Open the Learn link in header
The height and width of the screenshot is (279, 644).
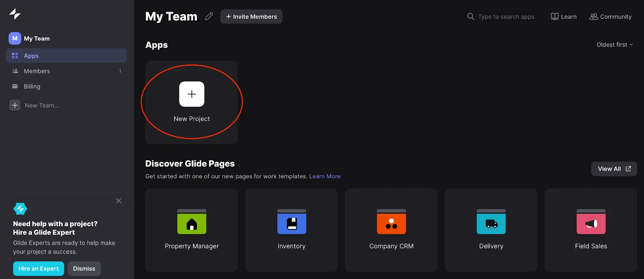(x=563, y=17)
